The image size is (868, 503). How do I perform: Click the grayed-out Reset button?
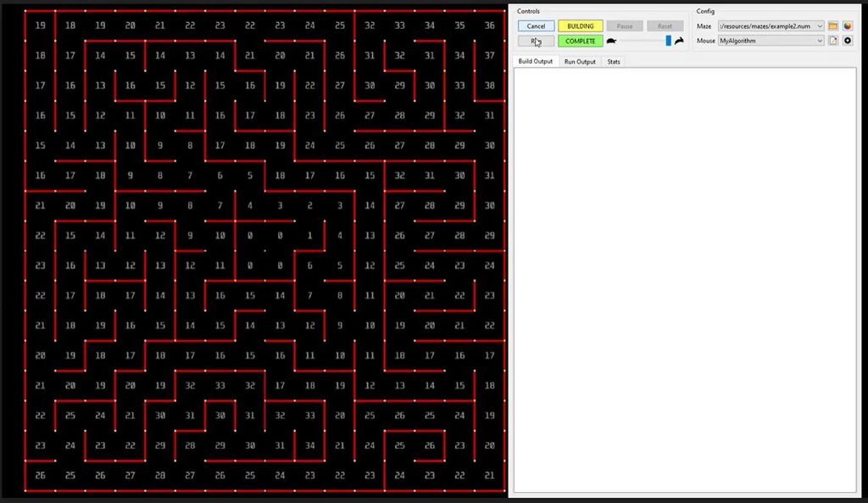pyautogui.click(x=665, y=26)
